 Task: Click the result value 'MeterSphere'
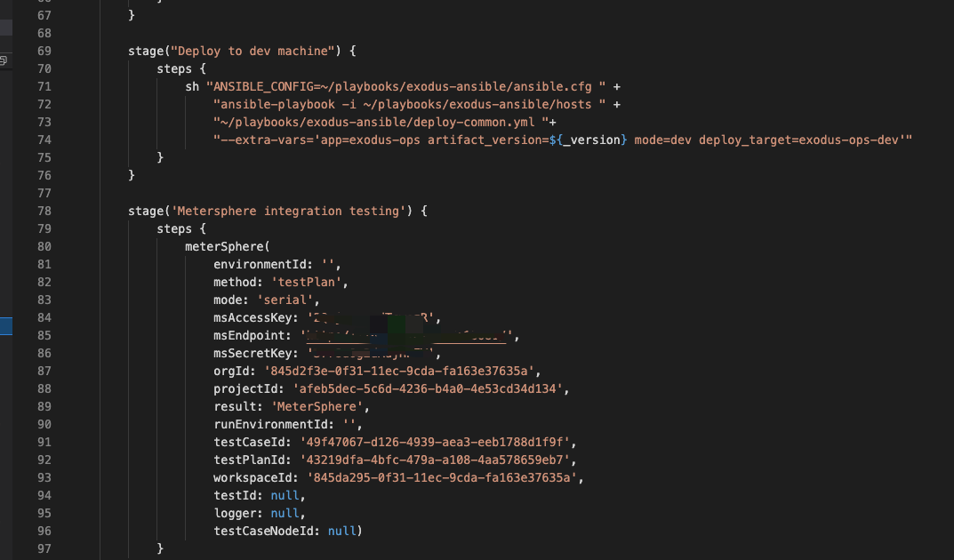[x=320, y=406]
